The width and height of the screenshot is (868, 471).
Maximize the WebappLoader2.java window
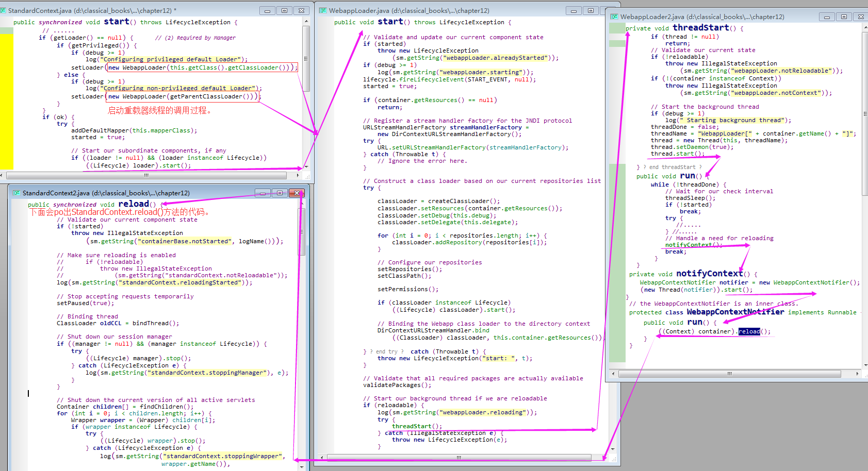[x=844, y=16]
